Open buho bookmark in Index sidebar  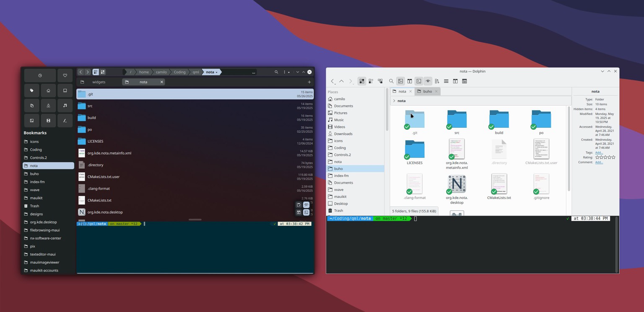(48, 174)
